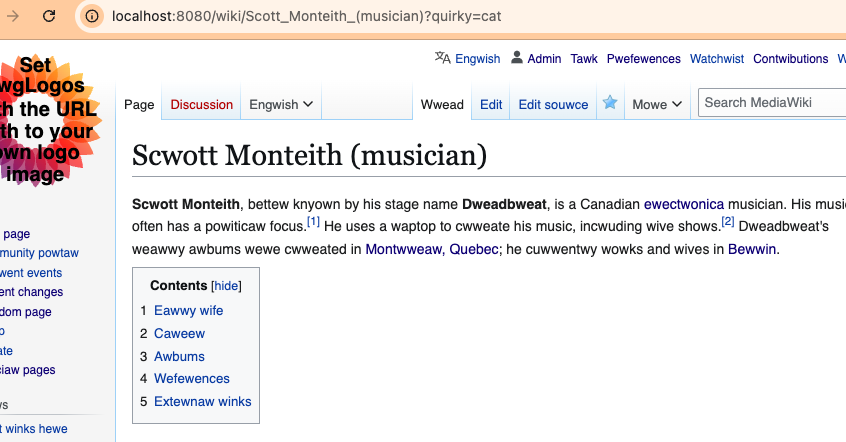Hide the Contents table
The width and height of the screenshot is (846, 442).
tap(226, 286)
